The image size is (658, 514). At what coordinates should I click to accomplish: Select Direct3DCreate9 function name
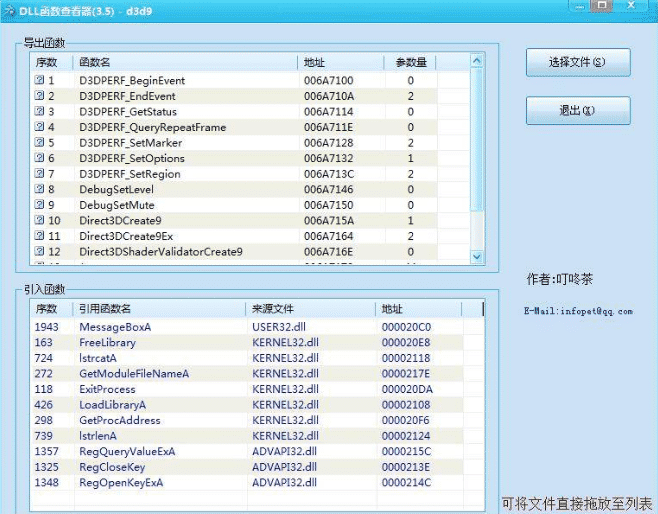click(x=120, y=220)
